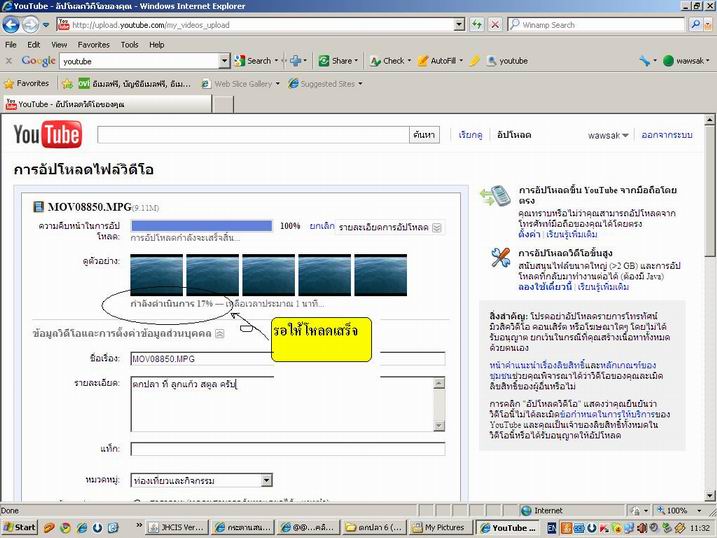Click the video description text area
The width and height of the screenshot is (717, 538).
pos(282,404)
